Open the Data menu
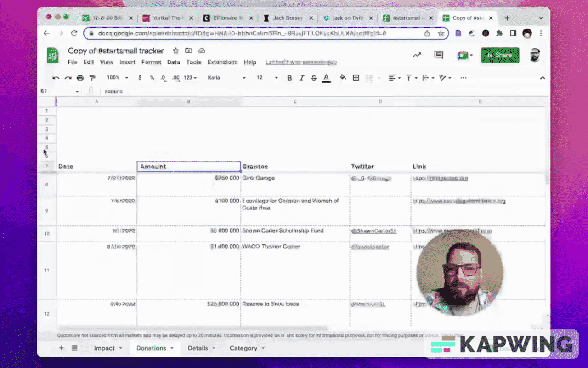 click(x=174, y=62)
